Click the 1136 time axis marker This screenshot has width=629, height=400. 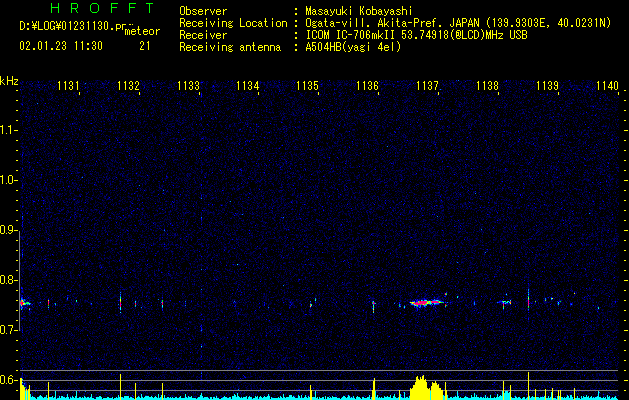[x=367, y=86]
